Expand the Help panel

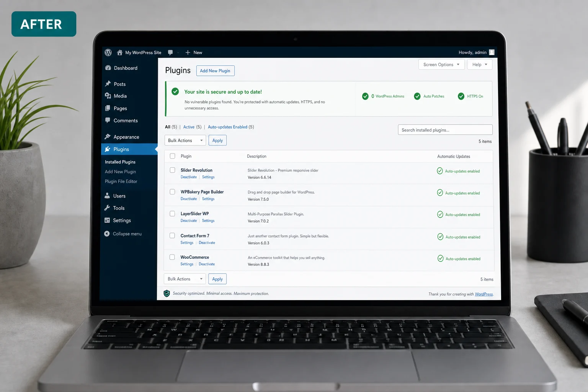[480, 64]
